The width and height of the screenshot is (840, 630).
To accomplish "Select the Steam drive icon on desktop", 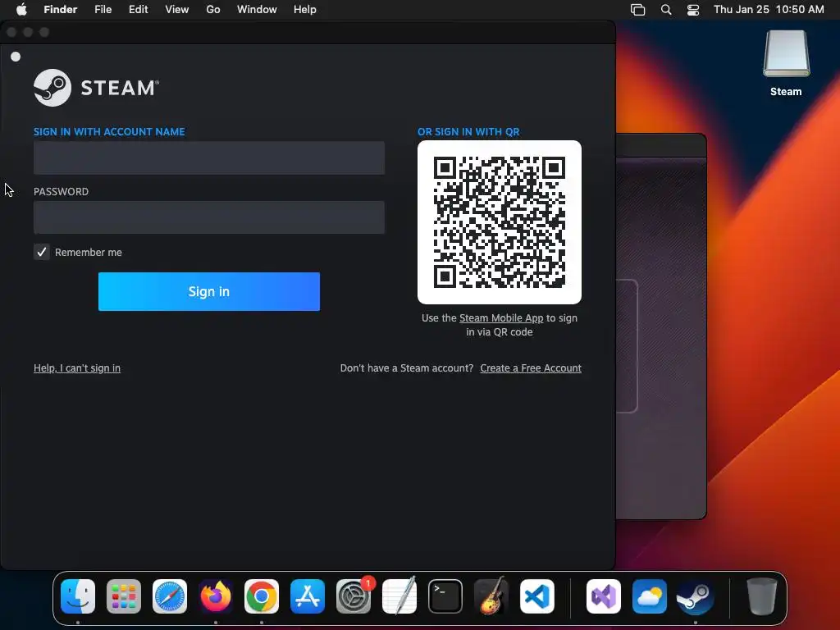I will click(x=786, y=53).
